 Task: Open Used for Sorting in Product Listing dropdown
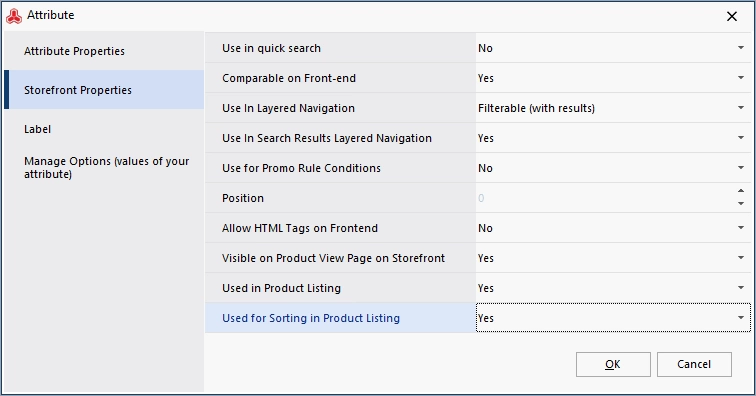click(x=741, y=318)
